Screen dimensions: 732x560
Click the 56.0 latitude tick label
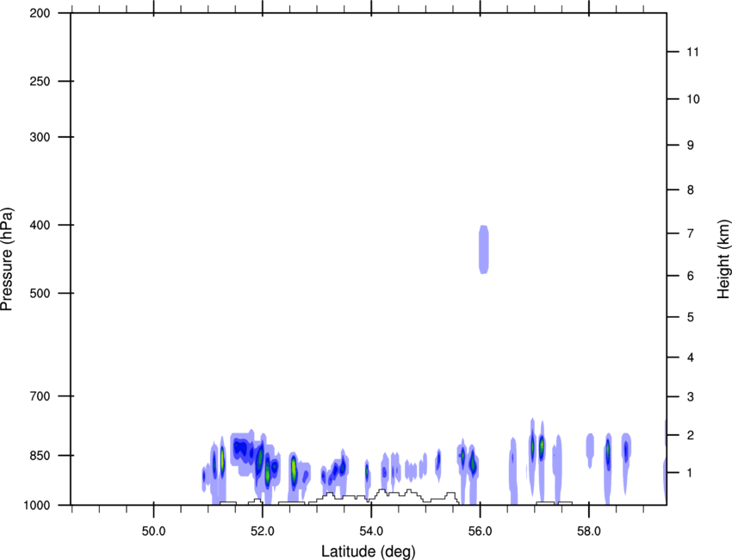point(480,532)
